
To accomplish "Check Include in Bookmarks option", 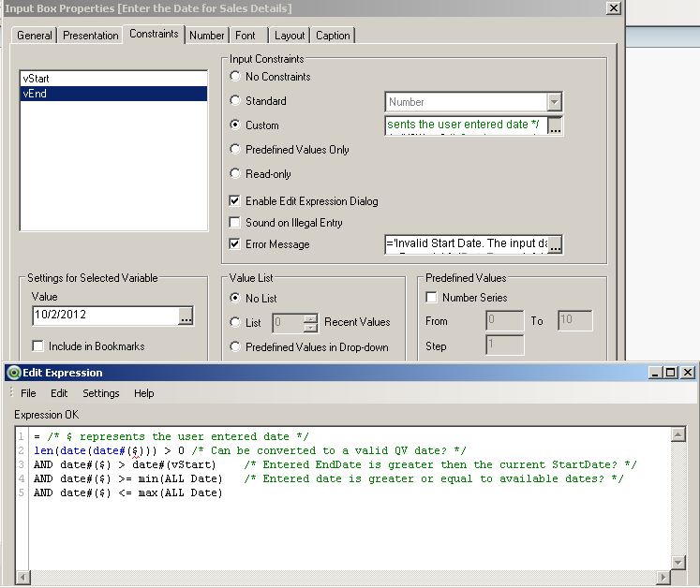I will pyautogui.click(x=38, y=346).
